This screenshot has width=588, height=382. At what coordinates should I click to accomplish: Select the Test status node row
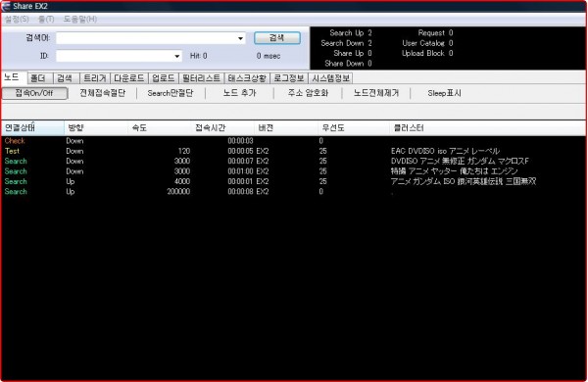pos(294,151)
